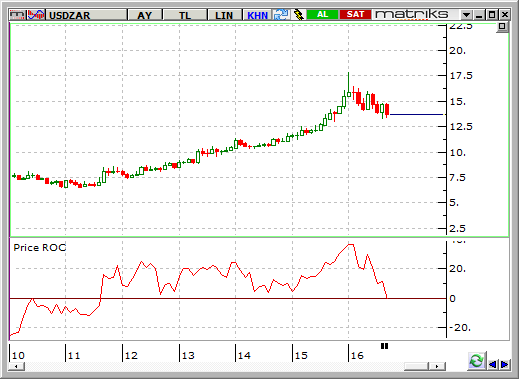
Task: Toggle the LIN scale button
Action: coord(224,15)
